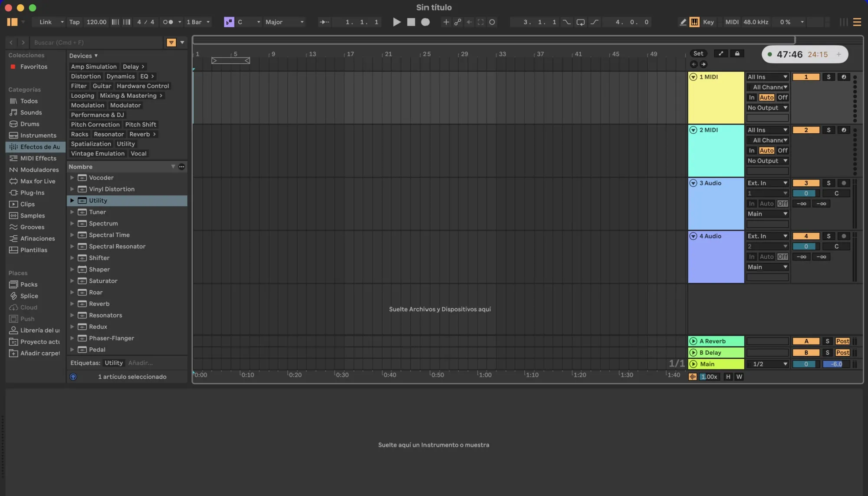Click the Stop button in transport
This screenshot has height=496, width=868.
coord(411,22)
